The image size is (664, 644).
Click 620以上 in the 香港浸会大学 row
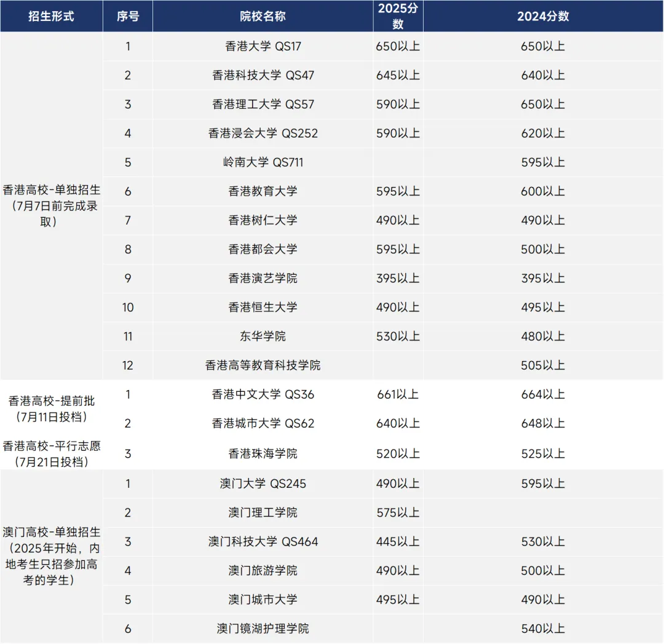point(543,133)
